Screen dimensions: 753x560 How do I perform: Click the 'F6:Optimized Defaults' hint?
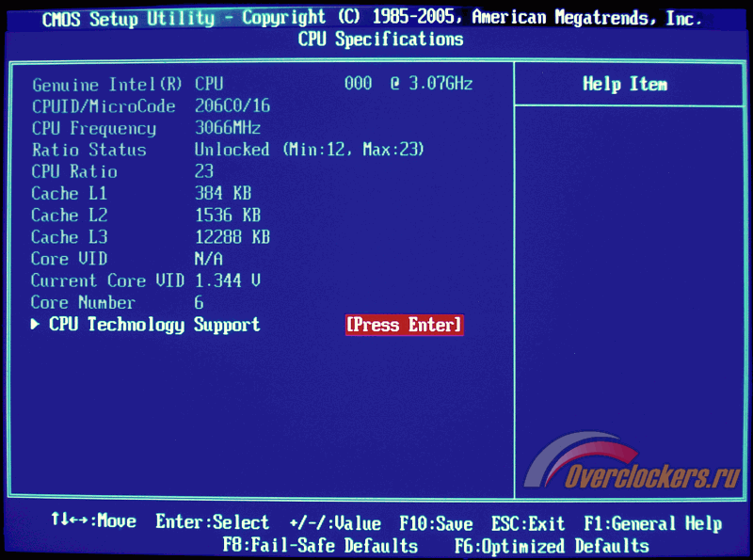coord(552,546)
